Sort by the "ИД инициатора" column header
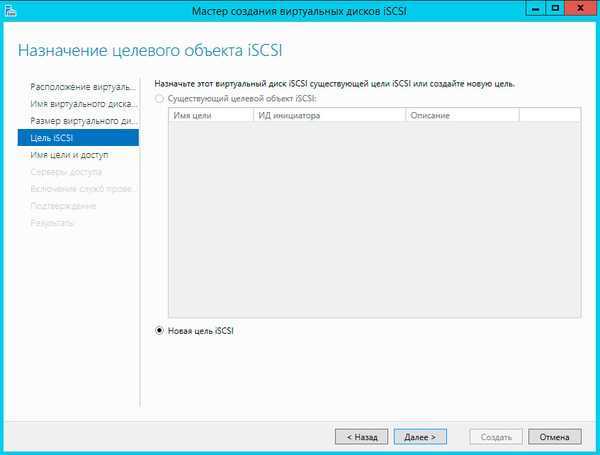This screenshot has height=455, width=600. tap(329, 115)
